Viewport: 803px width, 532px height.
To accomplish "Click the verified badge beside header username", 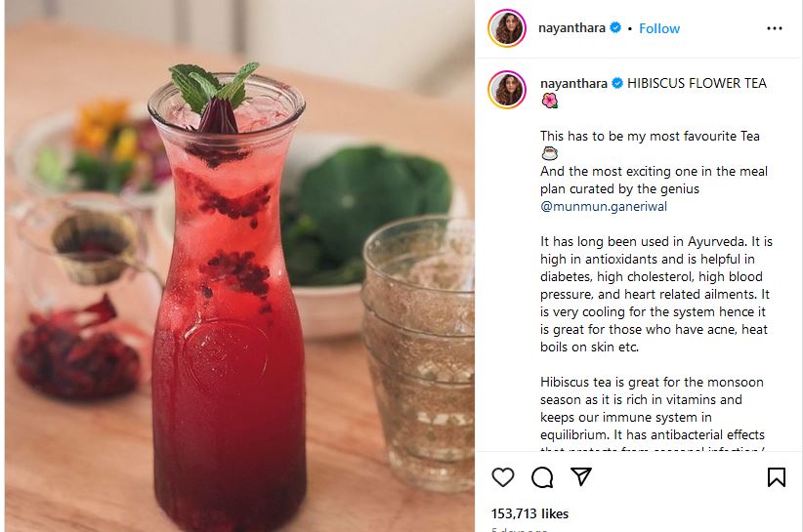I will click(x=615, y=28).
